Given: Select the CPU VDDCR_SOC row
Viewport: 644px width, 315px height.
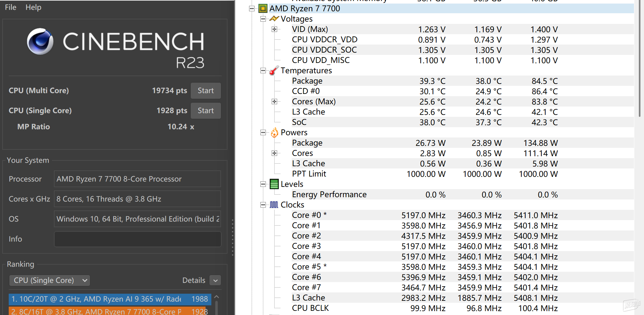Looking at the screenshot, I should coord(462,50).
